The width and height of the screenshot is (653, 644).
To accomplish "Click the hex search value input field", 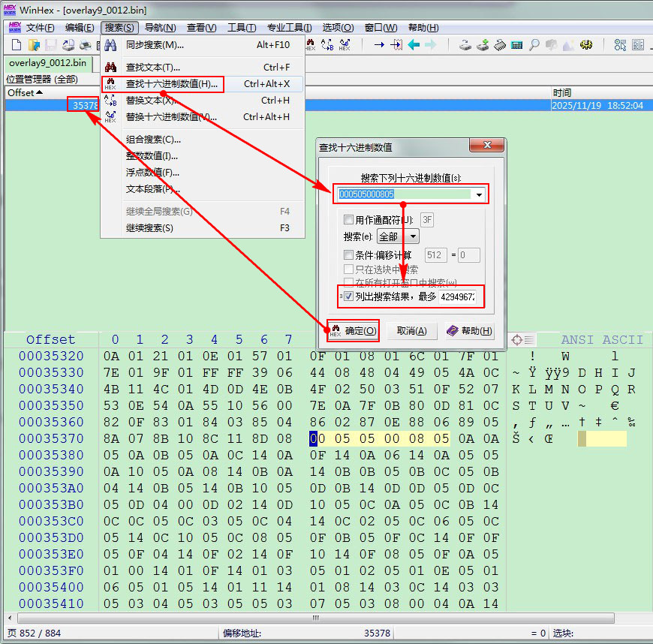I will pos(404,194).
